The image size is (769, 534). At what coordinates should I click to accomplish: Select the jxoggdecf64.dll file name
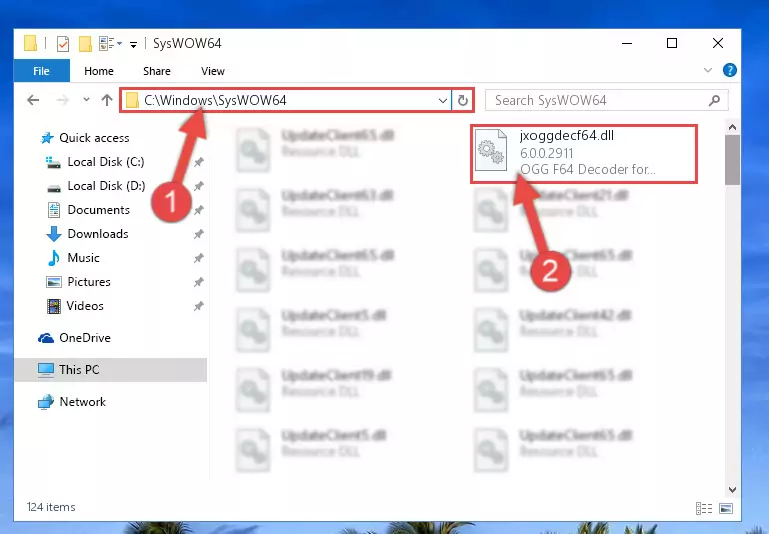click(566, 136)
